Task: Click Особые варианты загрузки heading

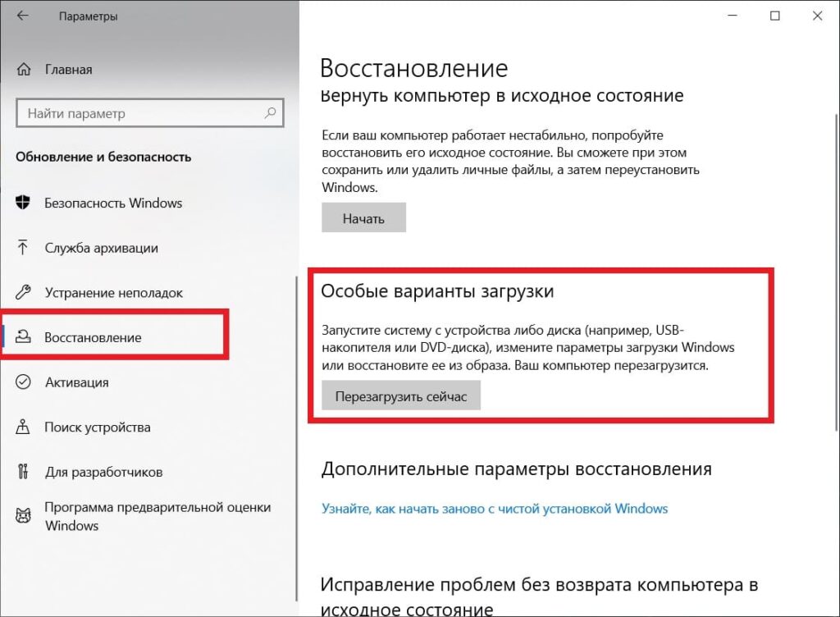Action: tap(437, 290)
